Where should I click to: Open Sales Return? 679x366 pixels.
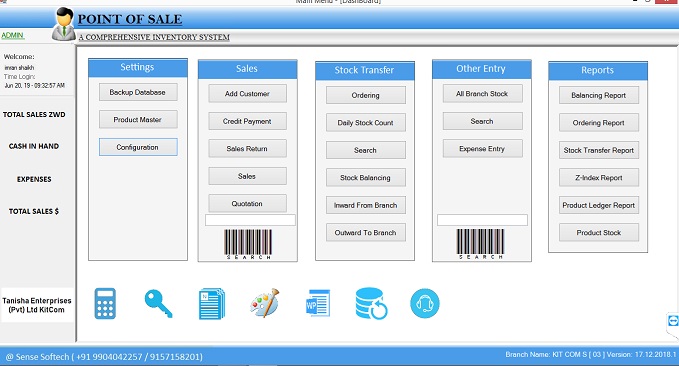(247, 149)
